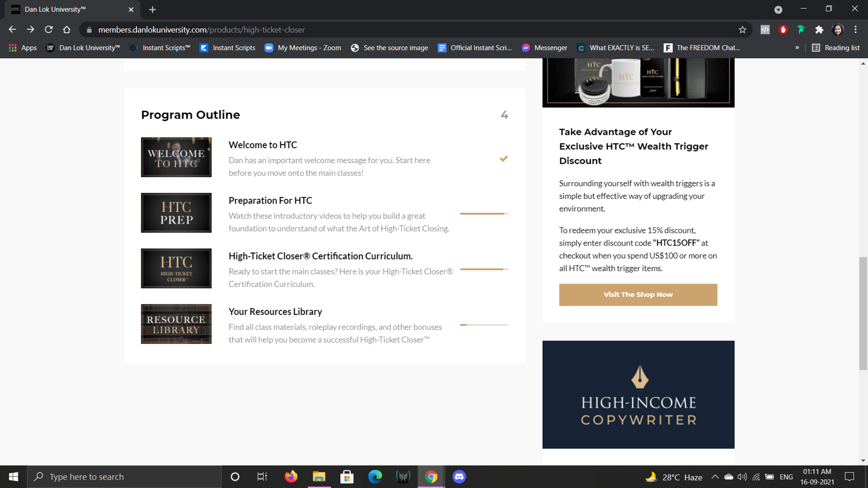Open the tab search dropdown arrow
Viewport: 868px width, 488px height.
pos(778,9)
